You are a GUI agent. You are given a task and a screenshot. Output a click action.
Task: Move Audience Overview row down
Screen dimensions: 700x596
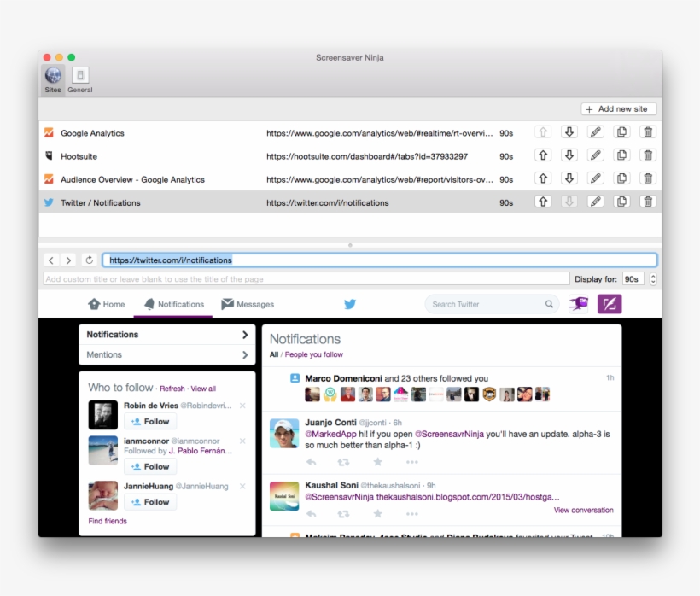(x=569, y=178)
